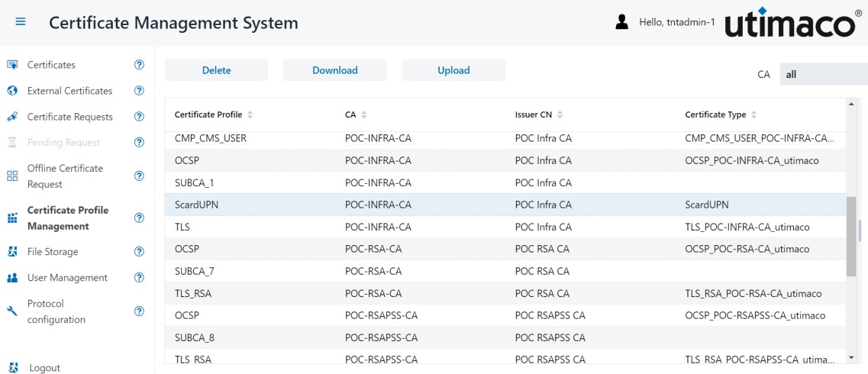Image resolution: width=868 pixels, height=374 pixels.
Task: Open help for Certificates menu item
Action: pyautogui.click(x=140, y=65)
